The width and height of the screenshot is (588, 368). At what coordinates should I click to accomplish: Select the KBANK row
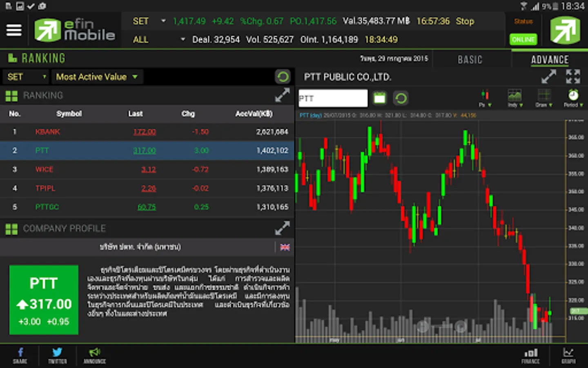click(x=147, y=132)
